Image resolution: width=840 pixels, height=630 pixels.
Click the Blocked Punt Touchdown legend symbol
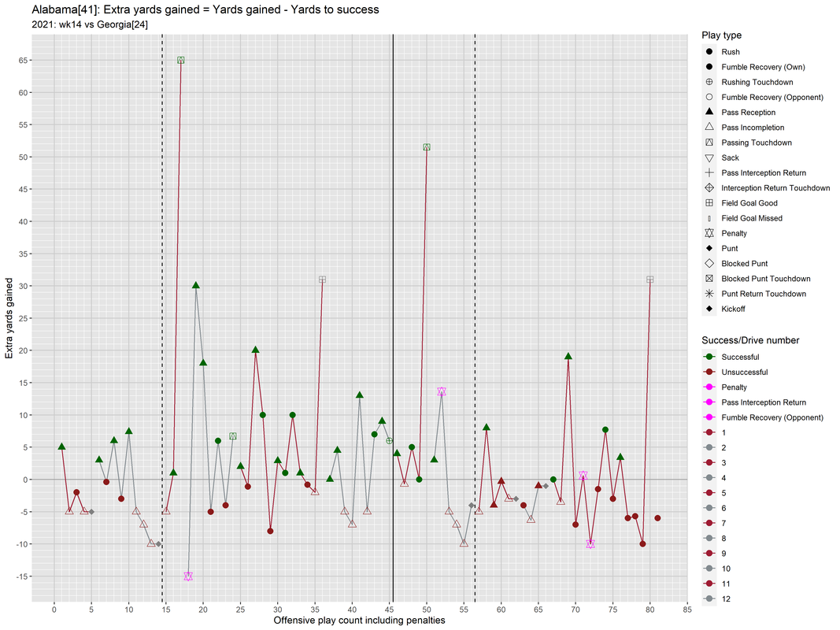click(709, 278)
